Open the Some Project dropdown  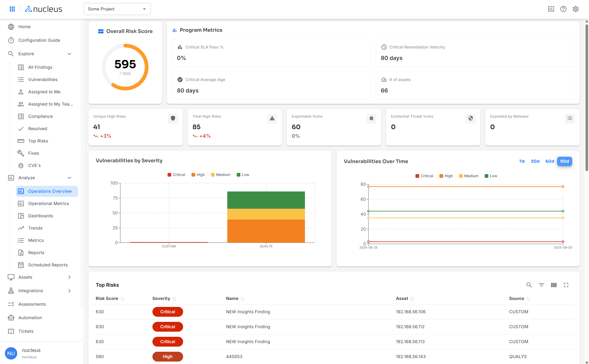117,9
